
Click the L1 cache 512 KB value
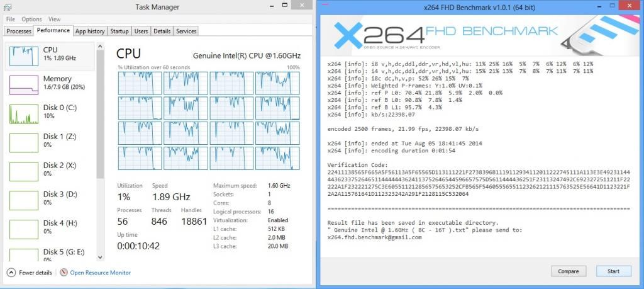277,229
